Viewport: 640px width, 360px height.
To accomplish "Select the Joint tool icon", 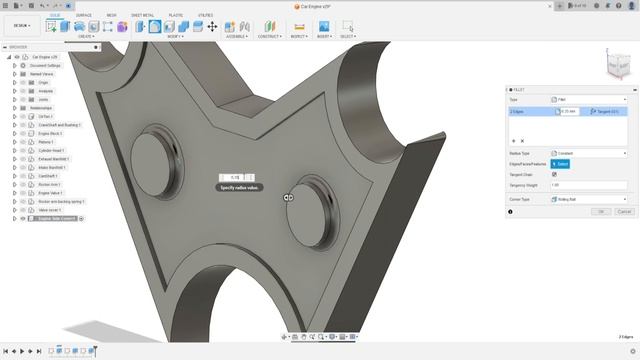I will (244, 27).
